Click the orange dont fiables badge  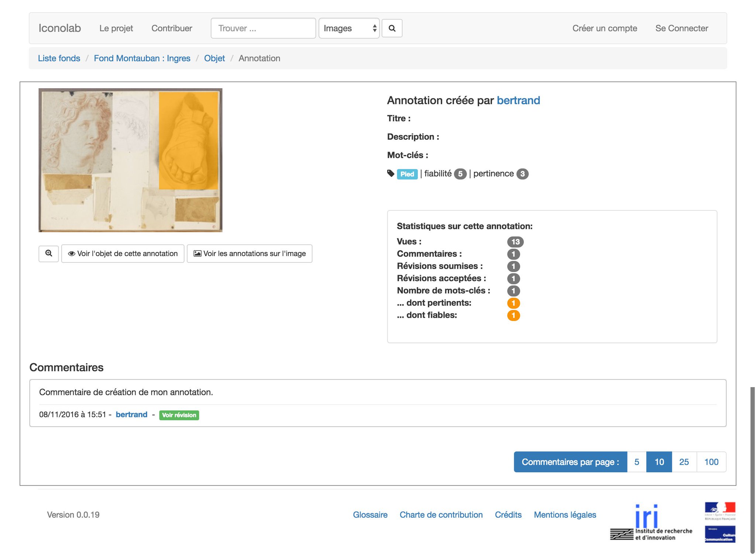point(513,315)
